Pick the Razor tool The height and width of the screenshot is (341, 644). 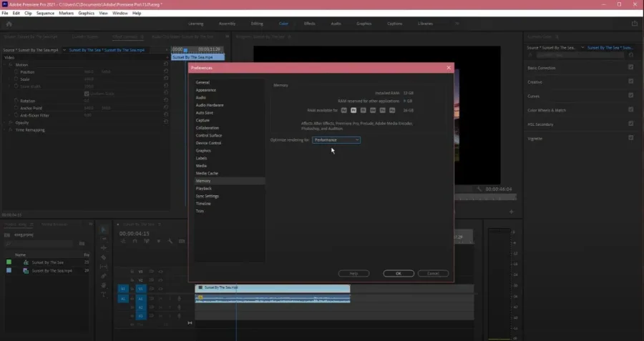click(104, 257)
